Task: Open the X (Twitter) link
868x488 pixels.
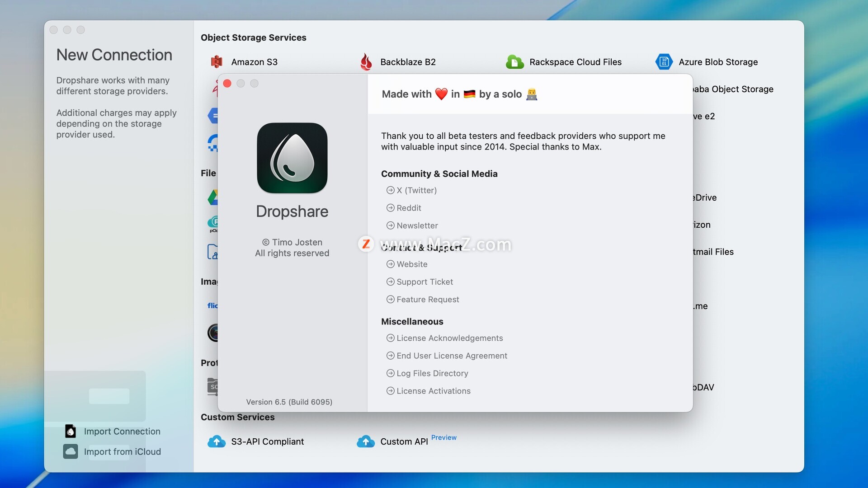Action: (416, 190)
